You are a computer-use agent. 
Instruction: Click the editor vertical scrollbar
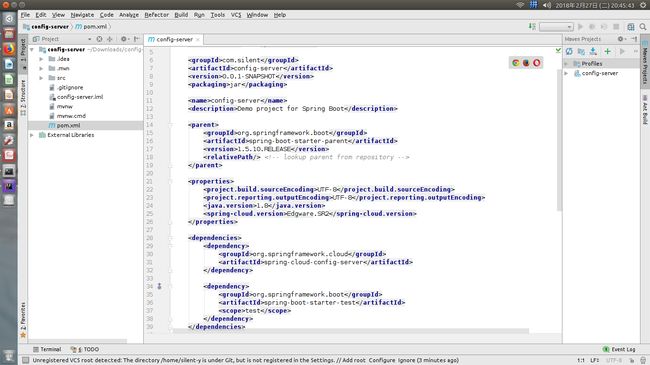click(x=559, y=141)
